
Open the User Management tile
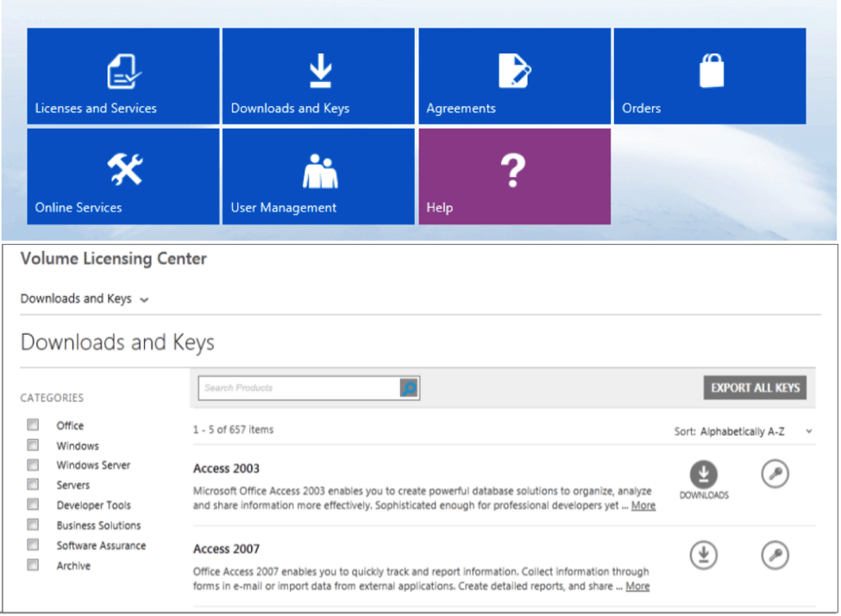point(318,176)
